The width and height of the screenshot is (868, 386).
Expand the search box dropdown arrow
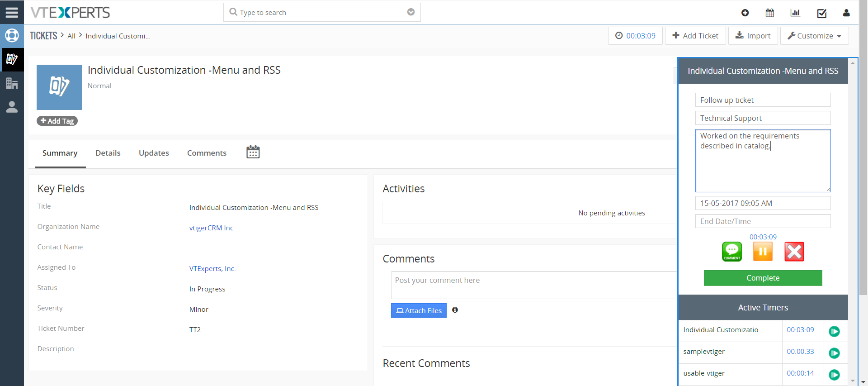coord(411,12)
